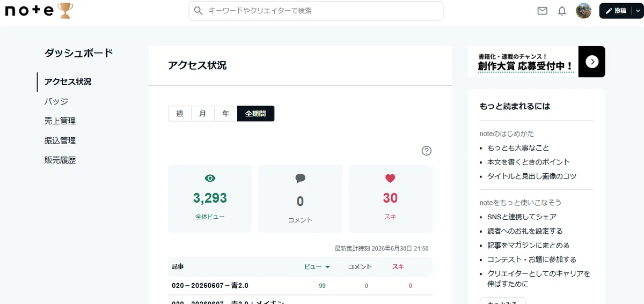
Task: Open 記事をマガジンにまとめる link
Action: pyautogui.click(x=528, y=245)
